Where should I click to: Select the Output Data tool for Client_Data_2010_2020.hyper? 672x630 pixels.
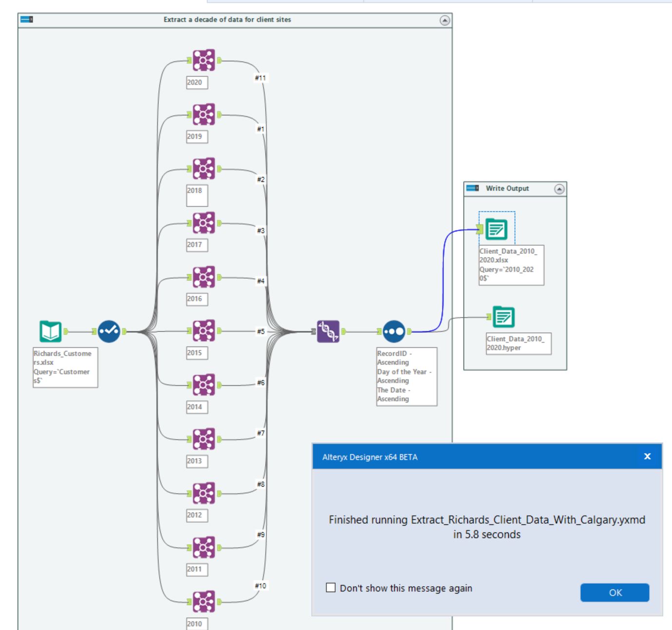[x=503, y=317]
